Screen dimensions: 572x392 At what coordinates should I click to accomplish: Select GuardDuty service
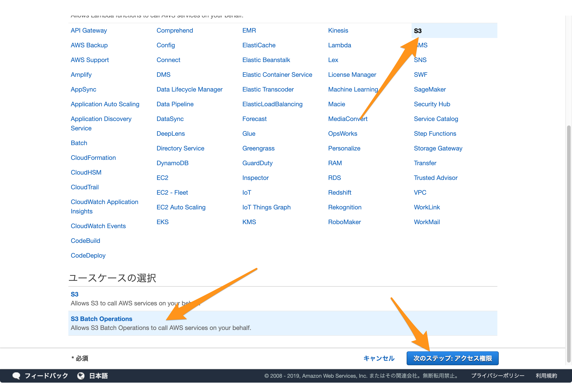pos(257,163)
